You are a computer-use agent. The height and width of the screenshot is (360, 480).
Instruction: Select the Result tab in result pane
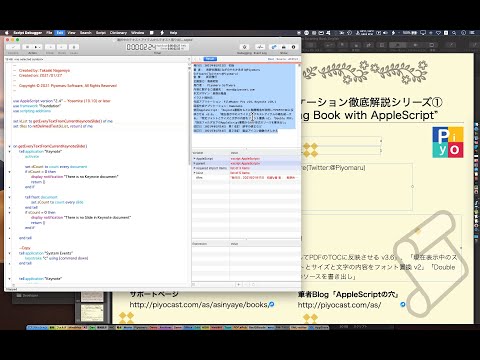tap(210, 59)
